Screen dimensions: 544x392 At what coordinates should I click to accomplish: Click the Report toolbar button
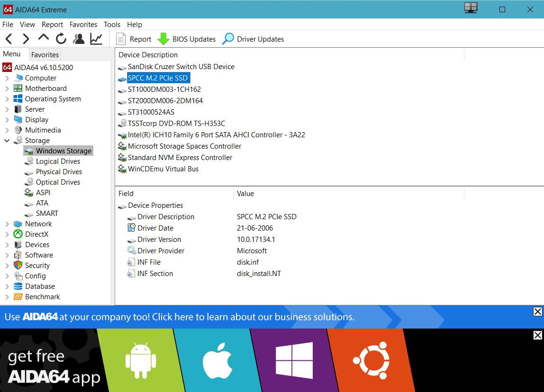click(134, 39)
